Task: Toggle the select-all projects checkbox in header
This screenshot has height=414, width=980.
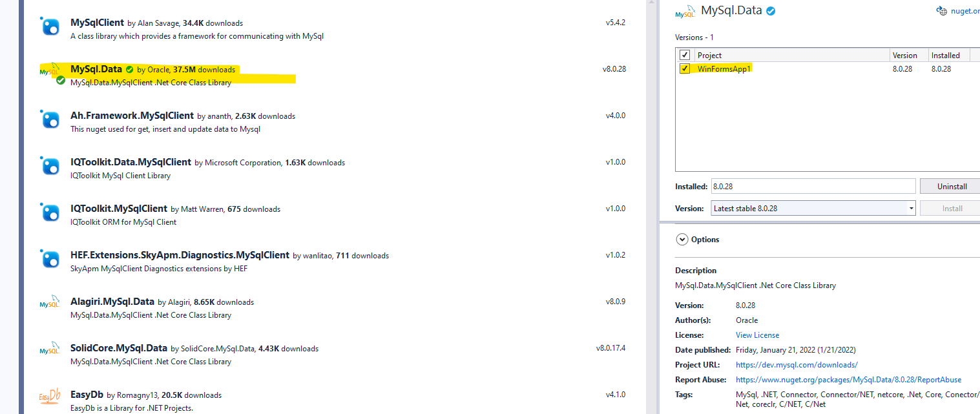Action: [685, 55]
